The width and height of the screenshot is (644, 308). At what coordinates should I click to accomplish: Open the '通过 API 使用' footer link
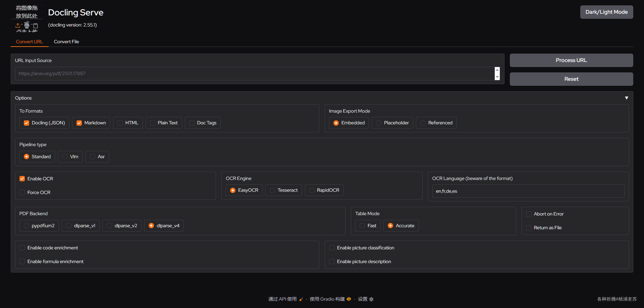point(282,299)
